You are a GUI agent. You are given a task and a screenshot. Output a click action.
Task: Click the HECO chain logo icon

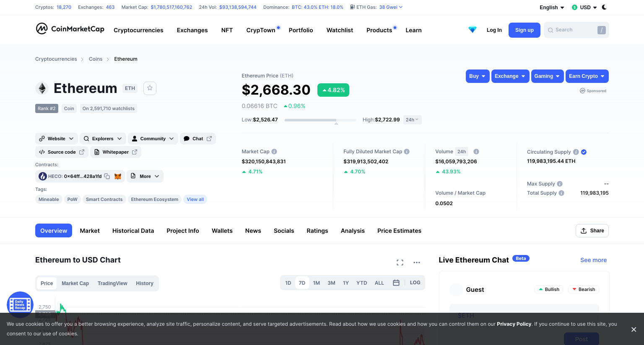click(43, 176)
